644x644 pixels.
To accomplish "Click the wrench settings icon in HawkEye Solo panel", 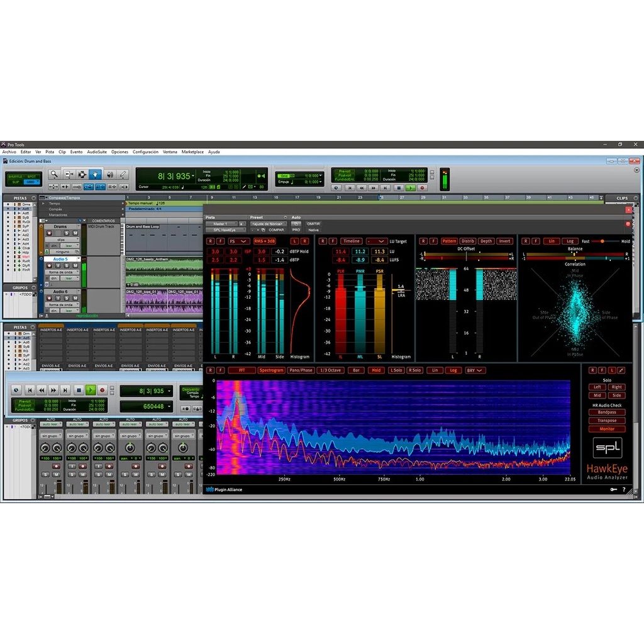I will (x=621, y=370).
